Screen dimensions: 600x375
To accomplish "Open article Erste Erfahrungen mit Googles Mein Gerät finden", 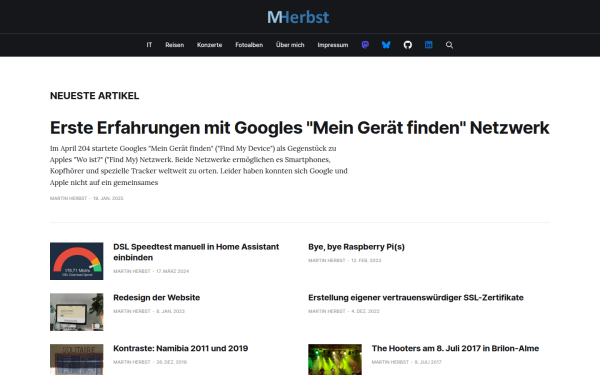I will 300,128.
